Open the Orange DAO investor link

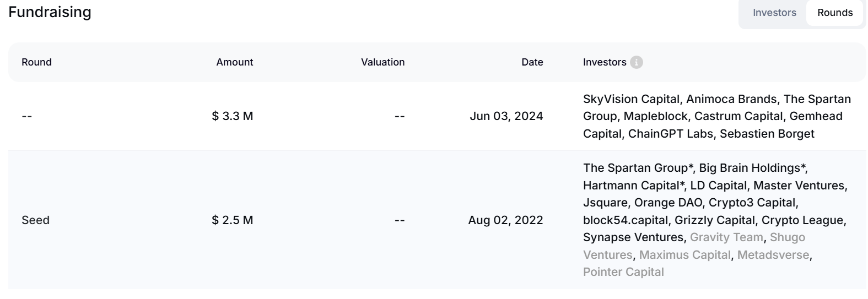point(668,203)
